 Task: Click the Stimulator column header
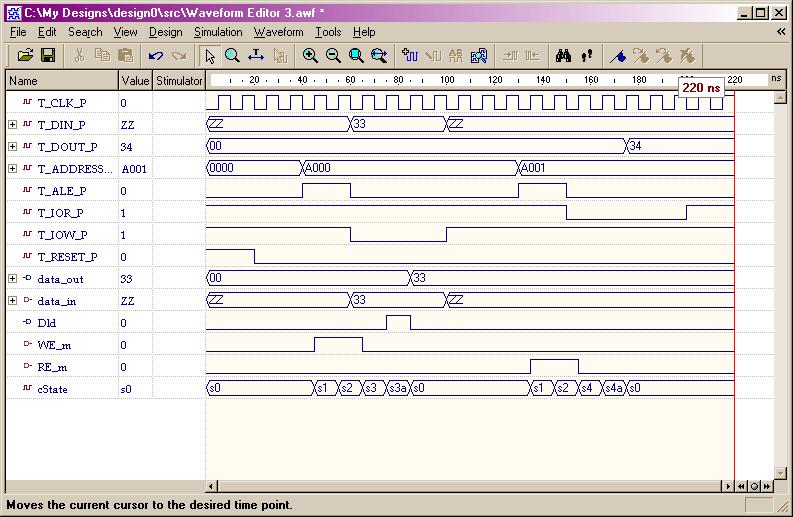coord(179,80)
